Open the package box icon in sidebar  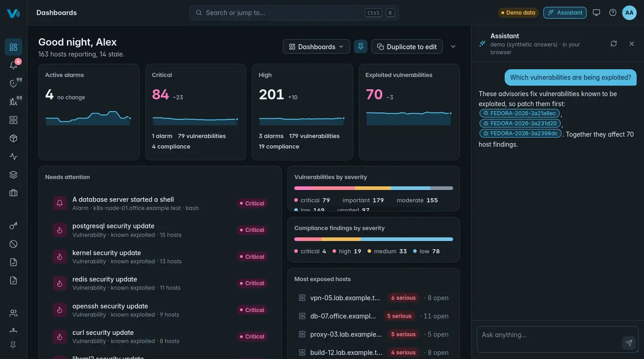[x=13, y=138]
